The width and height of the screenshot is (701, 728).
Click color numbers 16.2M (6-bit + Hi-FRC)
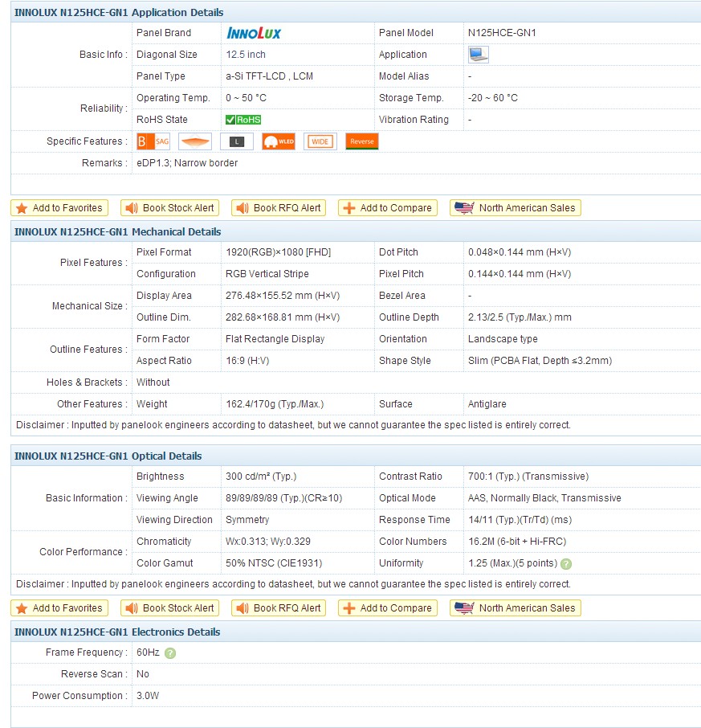point(517,542)
